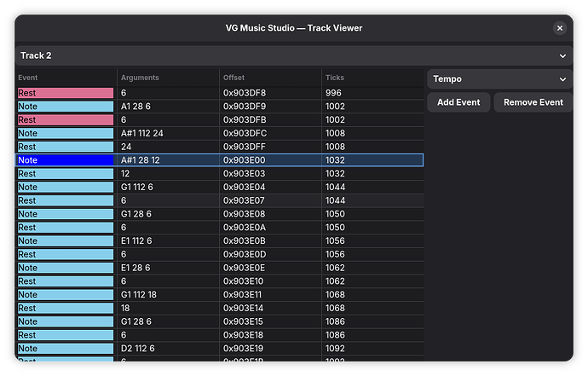Select the Note event G1 112 6
Image resolution: width=588 pixels, height=376 pixels.
click(66, 188)
